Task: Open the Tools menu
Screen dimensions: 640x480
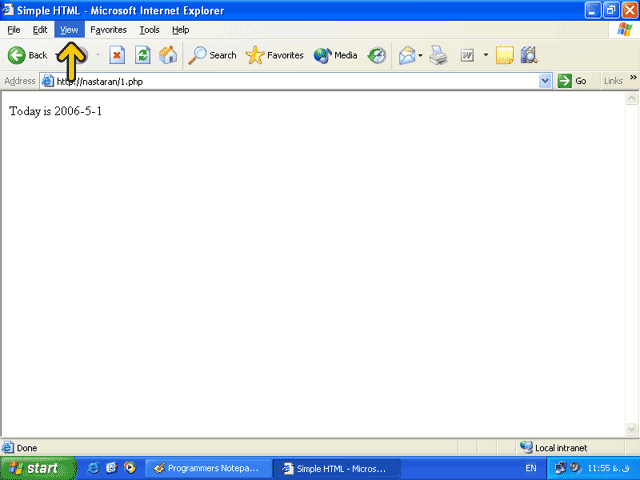Action: 149,30
